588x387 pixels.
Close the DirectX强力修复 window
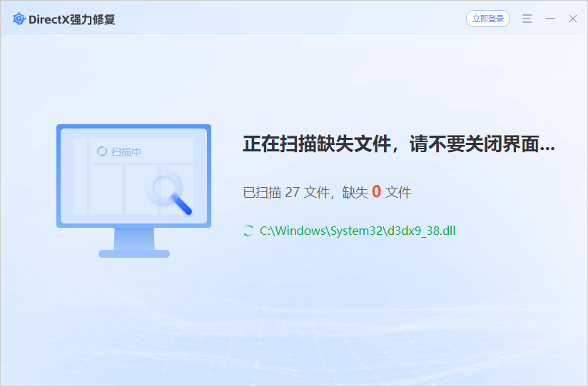point(572,19)
